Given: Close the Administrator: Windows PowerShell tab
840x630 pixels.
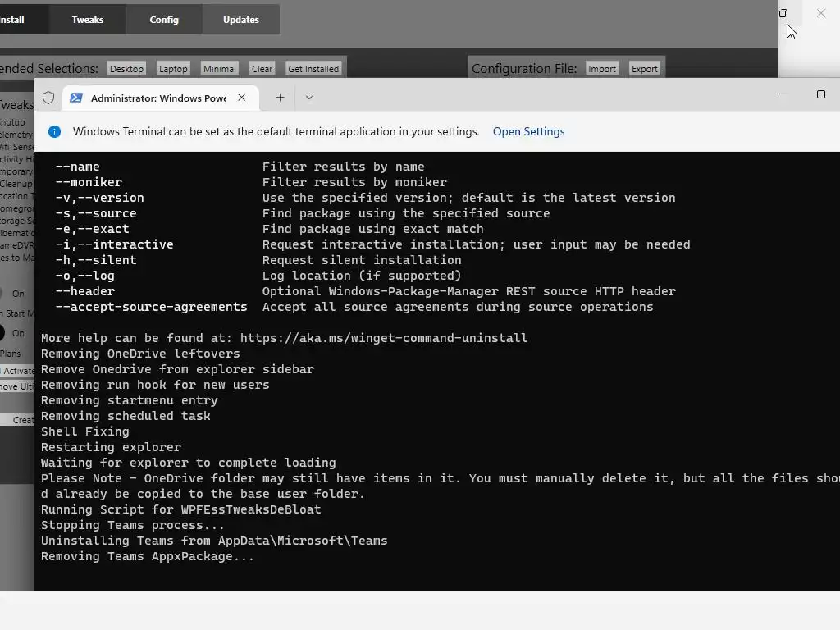Looking at the screenshot, I should coord(242,98).
